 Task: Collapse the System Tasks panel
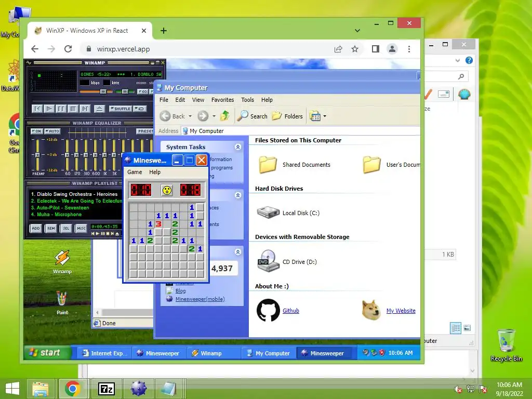pos(238,147)
